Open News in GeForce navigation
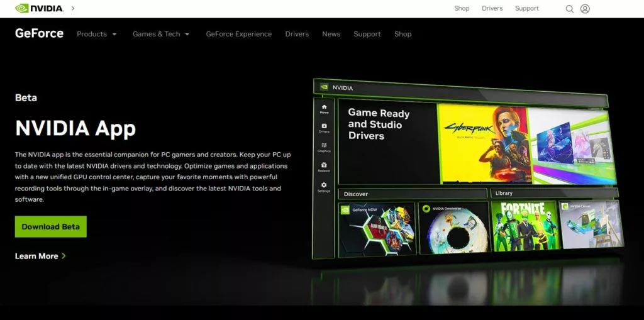 [331, 34]
